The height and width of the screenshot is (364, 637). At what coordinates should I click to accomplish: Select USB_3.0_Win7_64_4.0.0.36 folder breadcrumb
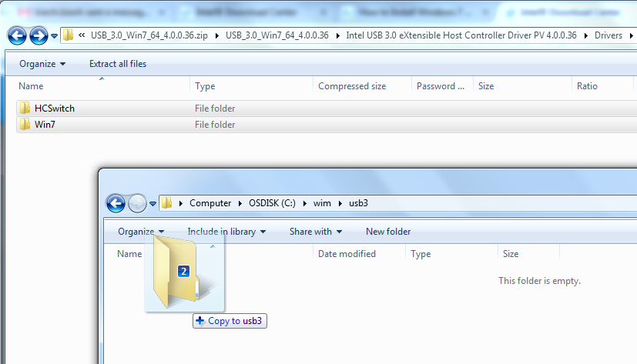coord(277,35)
